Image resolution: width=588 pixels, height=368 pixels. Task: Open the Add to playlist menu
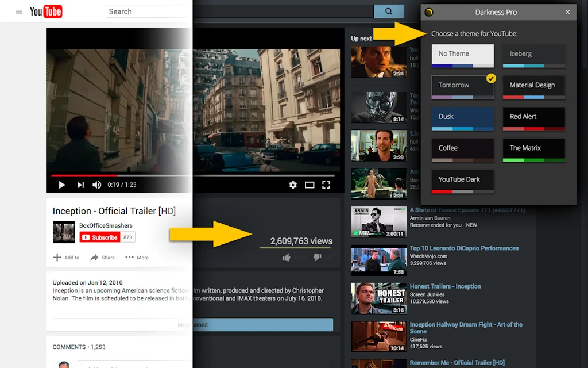(x=66, y=258)
